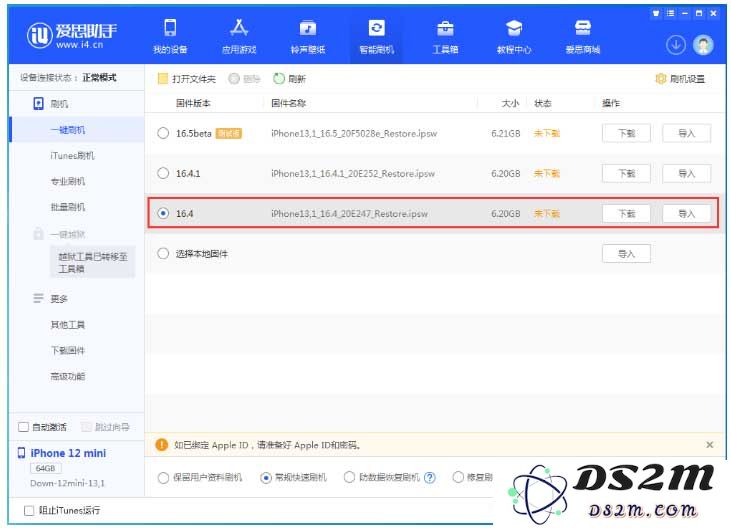Choose 保留用户资料刷机 option
This screenshot has width=731, height=528.
(x=163, y=477)
